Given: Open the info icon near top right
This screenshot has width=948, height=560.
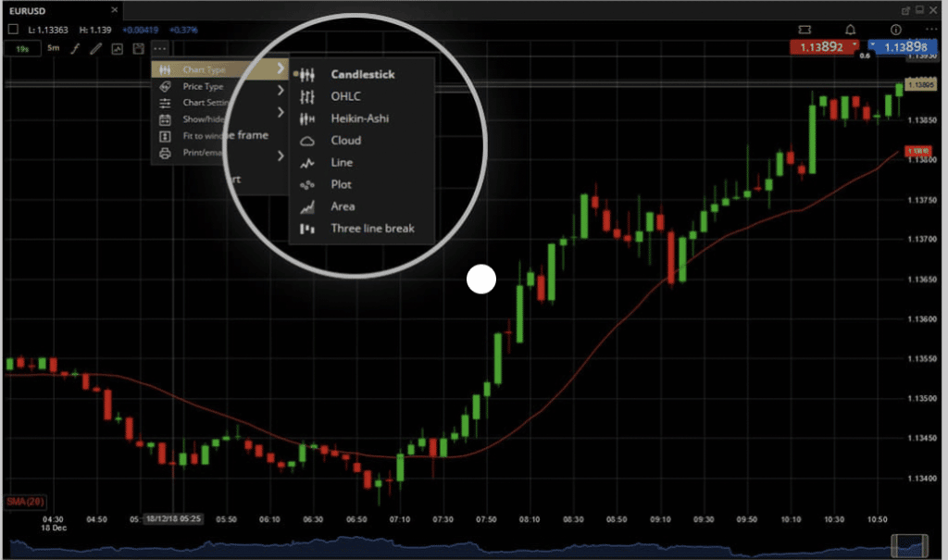Looking at the screenshot, I should [895, 29].
